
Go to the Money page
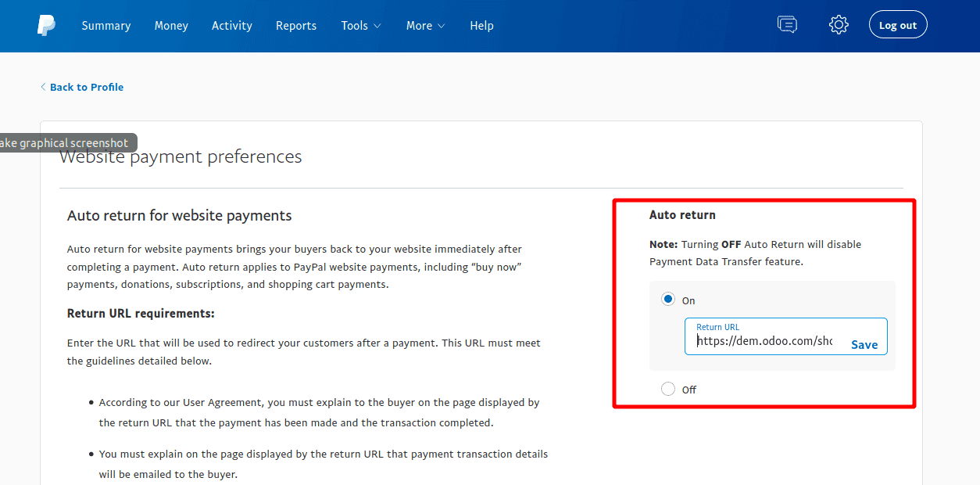tap(171, 26)
